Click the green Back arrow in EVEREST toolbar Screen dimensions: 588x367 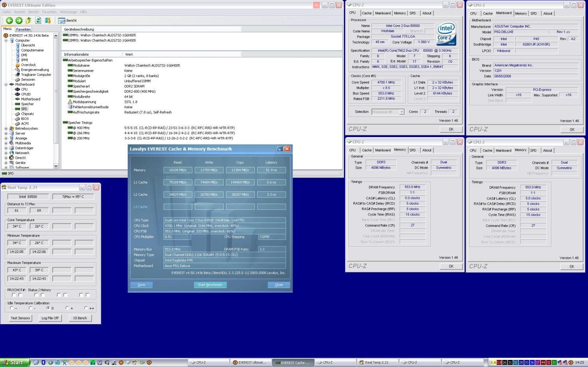point(9,20)
